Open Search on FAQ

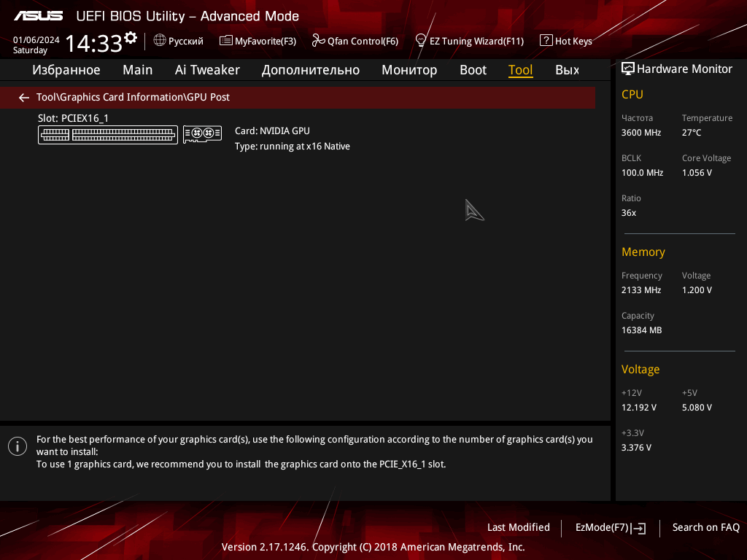click(x=706, y=528)
